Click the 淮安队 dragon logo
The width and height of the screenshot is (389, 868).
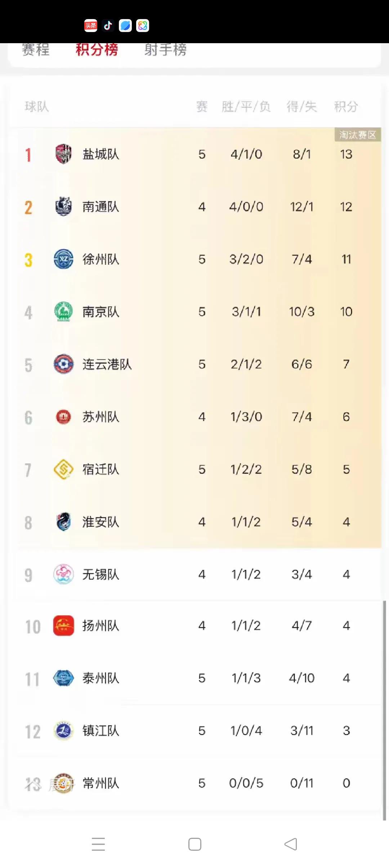(x=63, y=522)
